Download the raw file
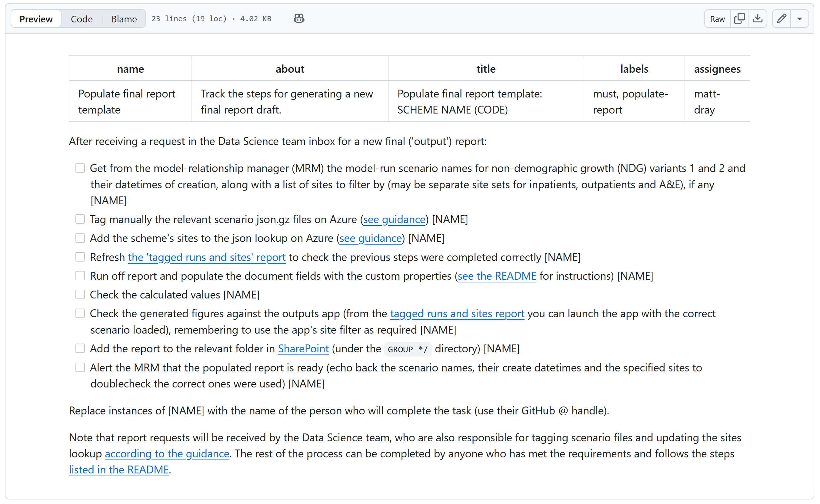The image size is (820, 504). click(x=758, y=19)
